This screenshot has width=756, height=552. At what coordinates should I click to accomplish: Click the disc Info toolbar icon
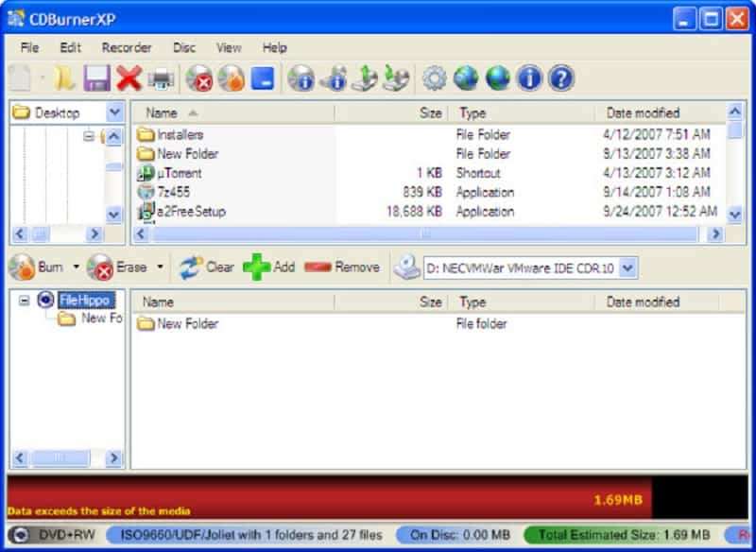click(301, 78)
